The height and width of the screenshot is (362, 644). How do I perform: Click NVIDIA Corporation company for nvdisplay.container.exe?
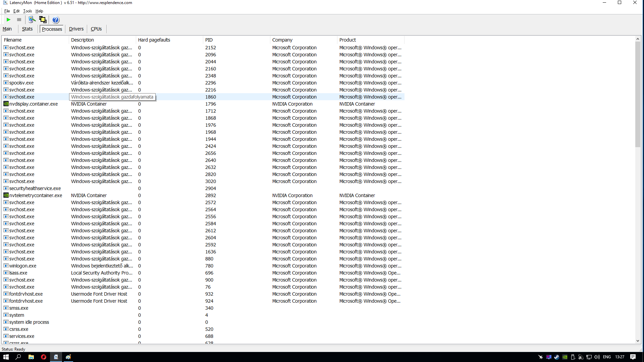click(x=292, y=104)
